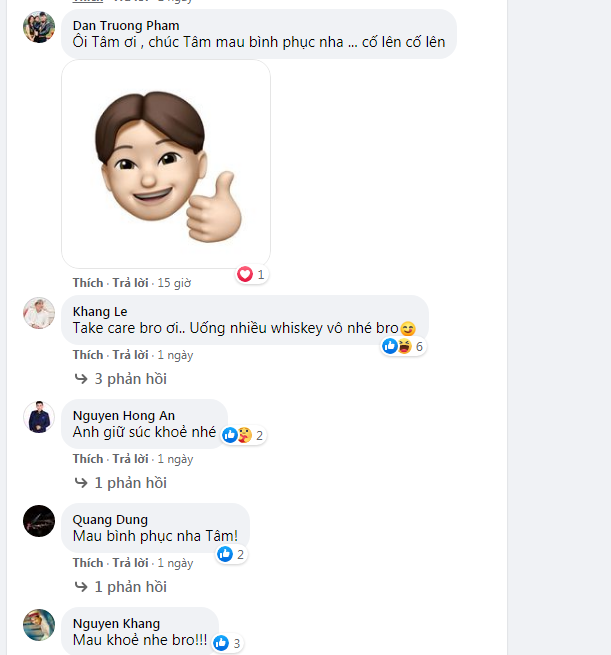The image size is (611, 655).
Task: Open the 15 giờ timestamp link
Action: [x=174, y=283]
